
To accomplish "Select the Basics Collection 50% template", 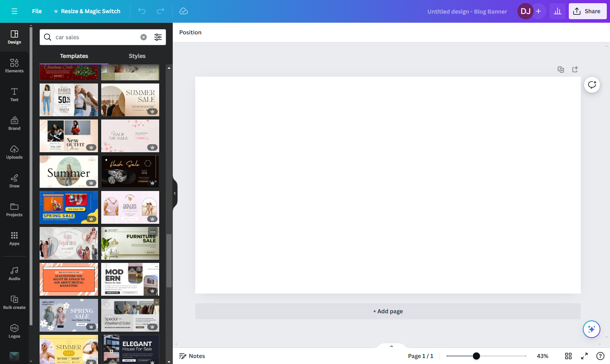I will [x=69, y=100].
